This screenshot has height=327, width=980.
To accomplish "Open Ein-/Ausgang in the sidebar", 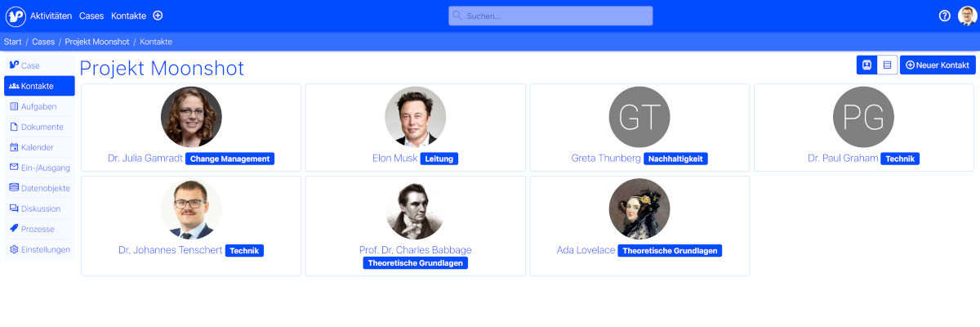I will [x=39, y=168].
